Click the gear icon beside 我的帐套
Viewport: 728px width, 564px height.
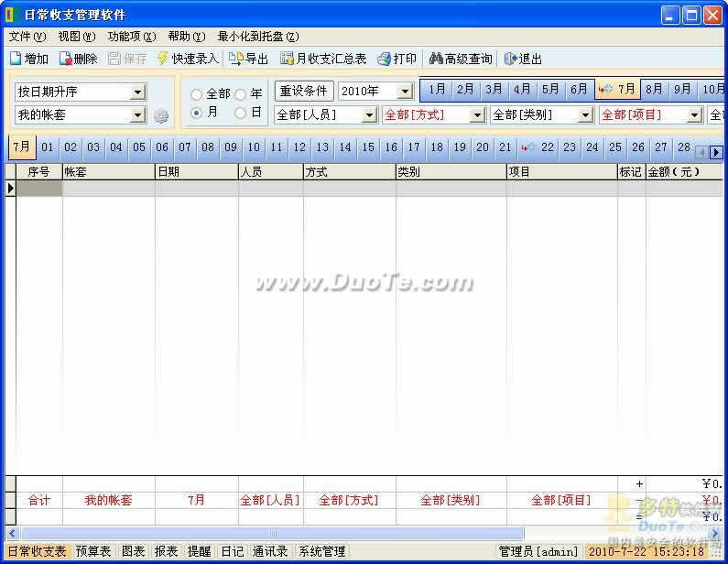pyautogui.click(x=161, y=116)
